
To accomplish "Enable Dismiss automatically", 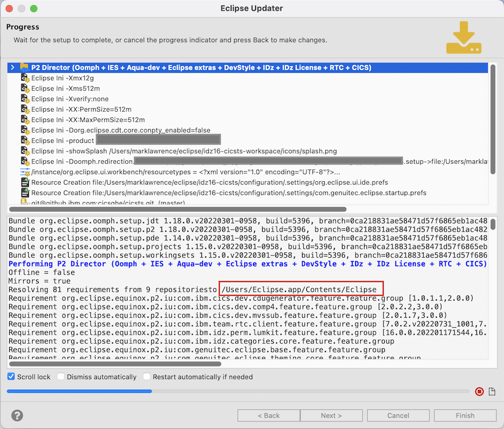I will pos(61,377).
